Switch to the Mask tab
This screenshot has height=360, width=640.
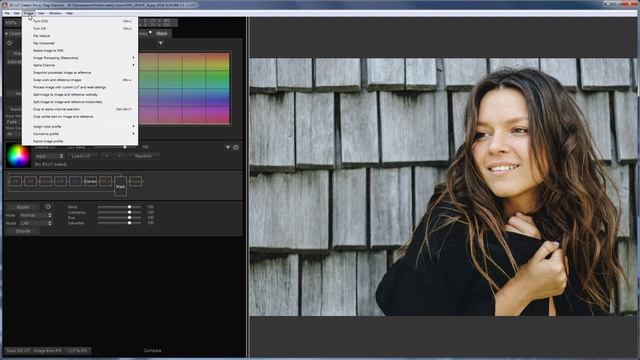(x=162, y=33)
